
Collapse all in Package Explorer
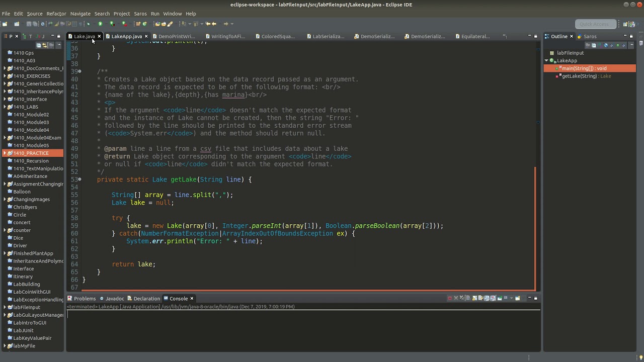[x=39, y=45]
